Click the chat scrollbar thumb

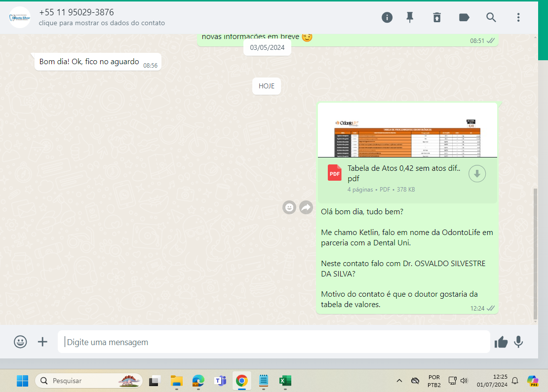[535, 254]
